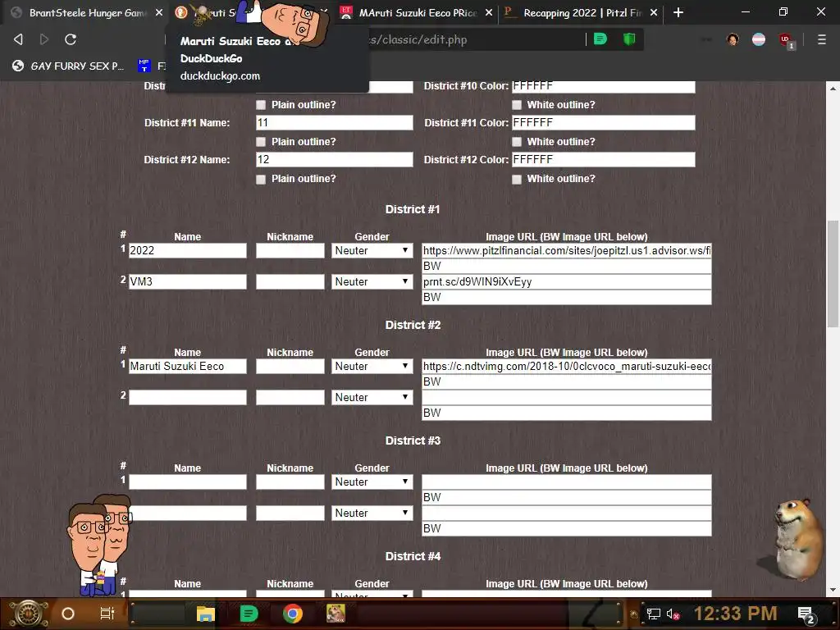
Task: Switch to MAruti Suzuki Eeco PRice tab
Action: [418, 12]
